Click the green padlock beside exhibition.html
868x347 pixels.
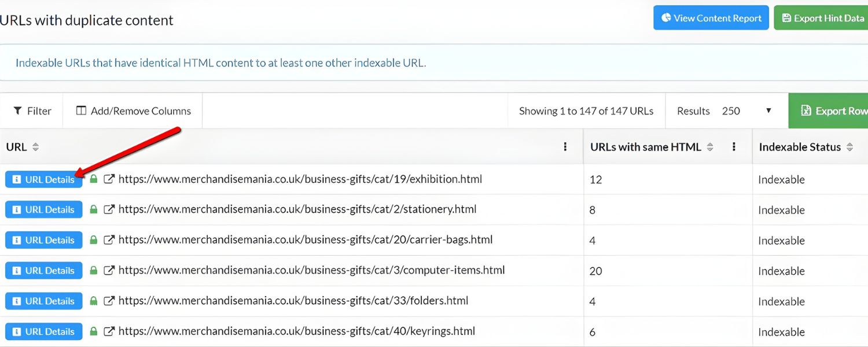coord(94,179)
